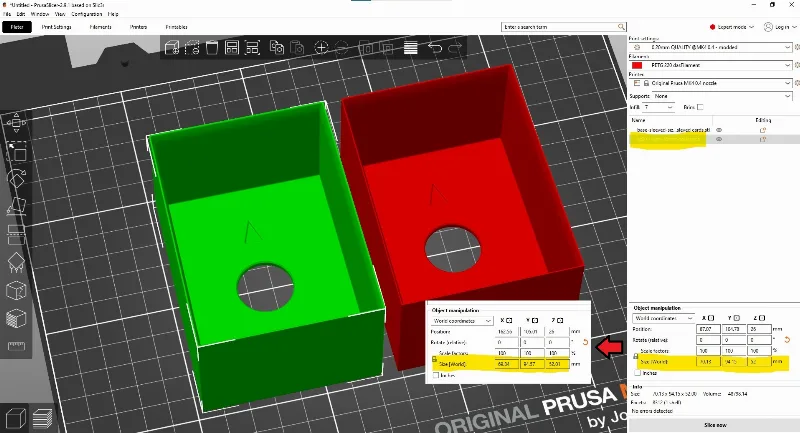Image resolution: width=800 pixels, height=433 pixels.
Task: Click the Add object toolbar icon
Action: point(172,48)
